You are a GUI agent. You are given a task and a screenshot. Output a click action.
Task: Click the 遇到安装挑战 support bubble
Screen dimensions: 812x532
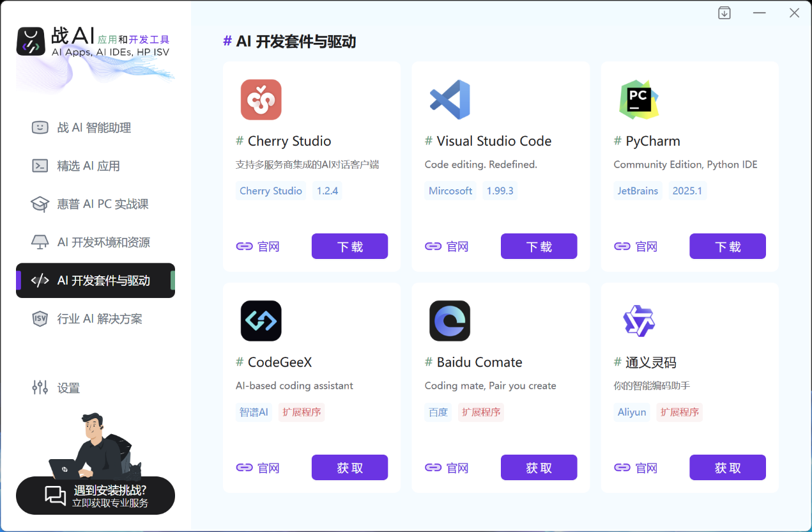tap(95, 495)
